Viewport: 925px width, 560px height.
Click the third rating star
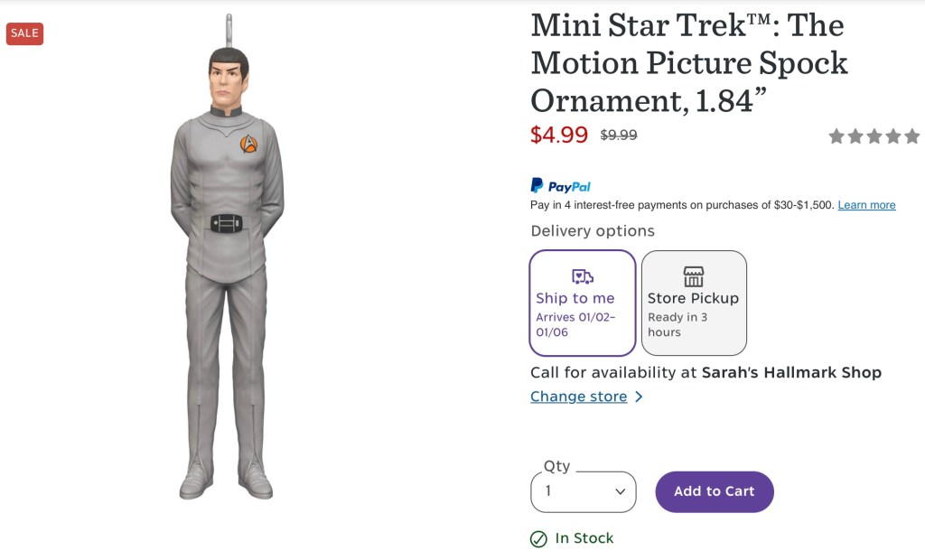(874, 136)
